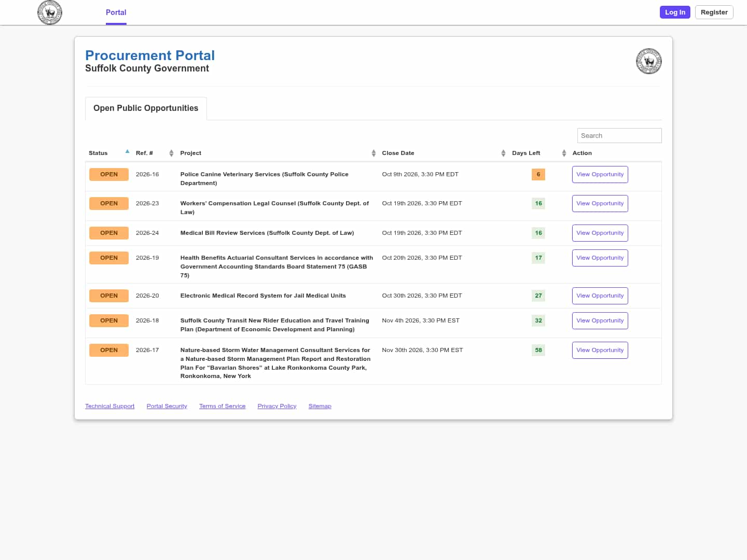Click the Log In button
Screen dimensions: 747x560
click(x=675, y=12)
